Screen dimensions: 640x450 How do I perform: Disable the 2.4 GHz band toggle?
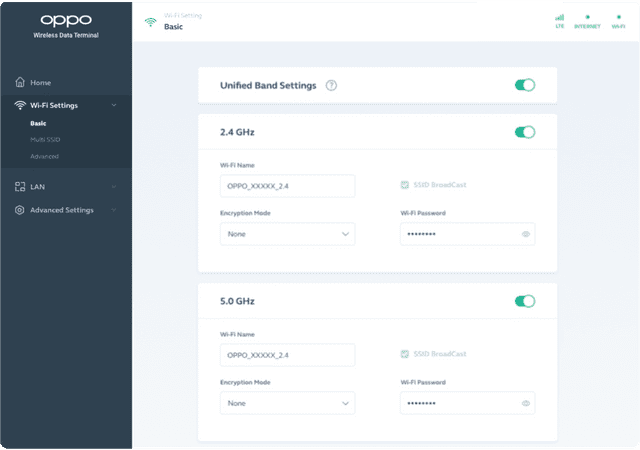pos(525,132)
